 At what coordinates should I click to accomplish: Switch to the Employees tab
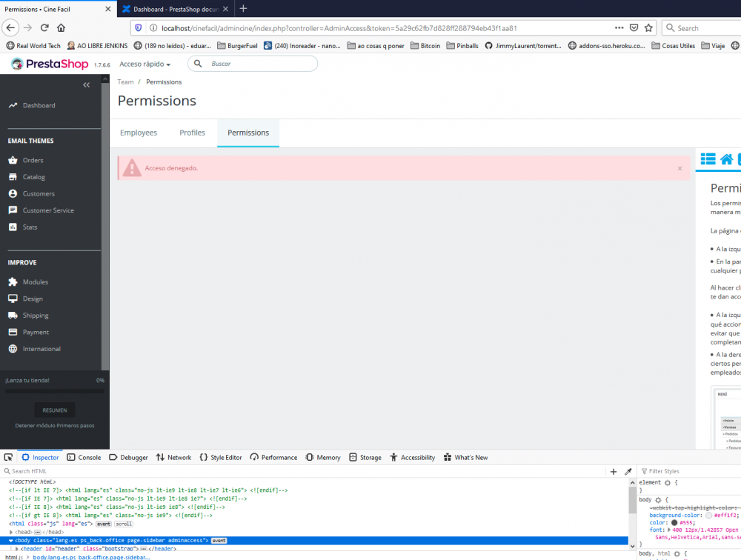pos(139,133)
